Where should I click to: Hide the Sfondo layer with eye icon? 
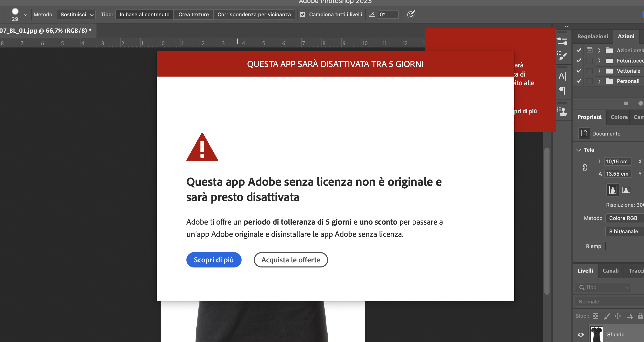[581, 335]
